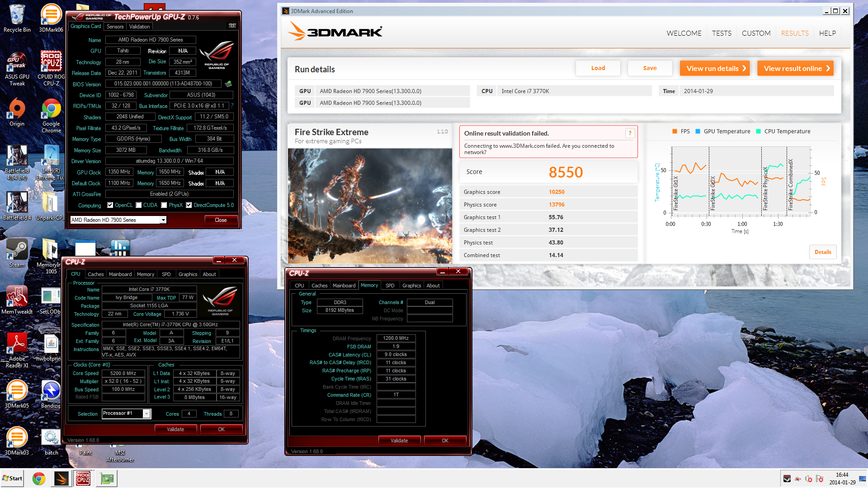
Task: Click the BIOS save chip icon in GPU-Z
Action: point(228,84)
